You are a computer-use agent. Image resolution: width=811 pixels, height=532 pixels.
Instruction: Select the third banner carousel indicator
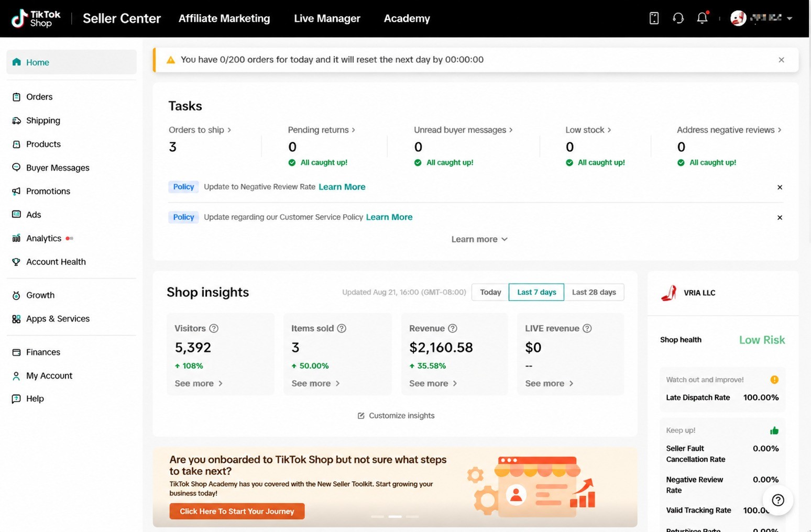pyautogui.click(x=412, y=516)
